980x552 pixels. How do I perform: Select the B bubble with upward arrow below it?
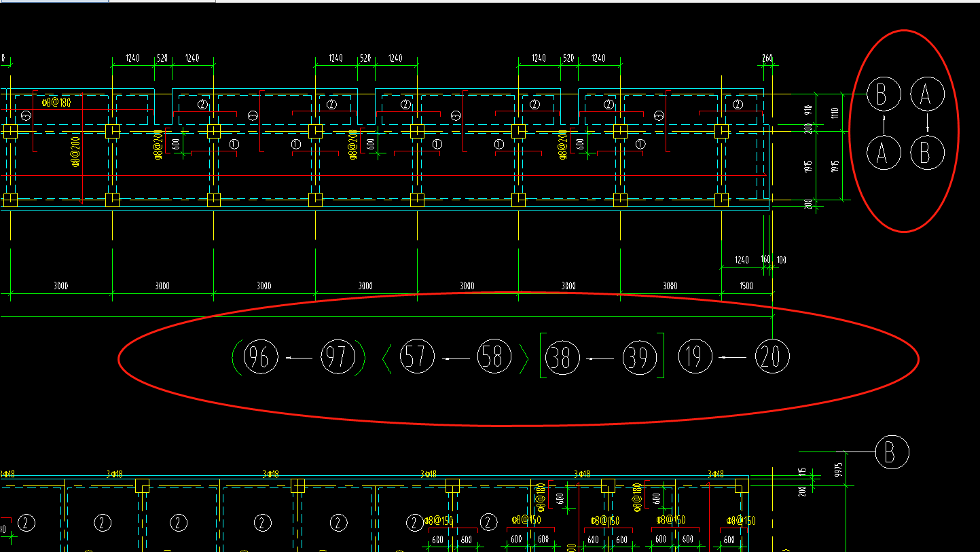pyautogui.click(x=884, y=94)
